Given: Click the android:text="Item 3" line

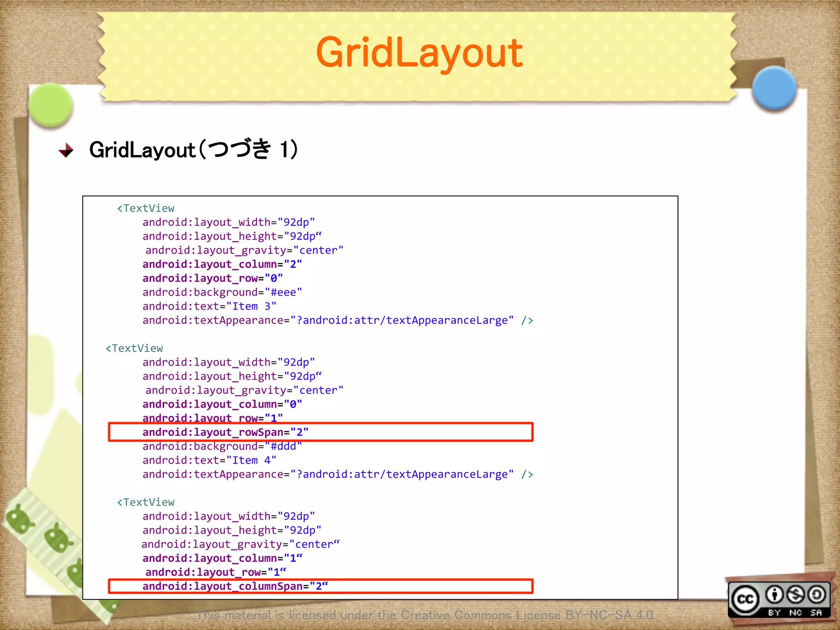Looking at the screenshot, I should (209, 306).
